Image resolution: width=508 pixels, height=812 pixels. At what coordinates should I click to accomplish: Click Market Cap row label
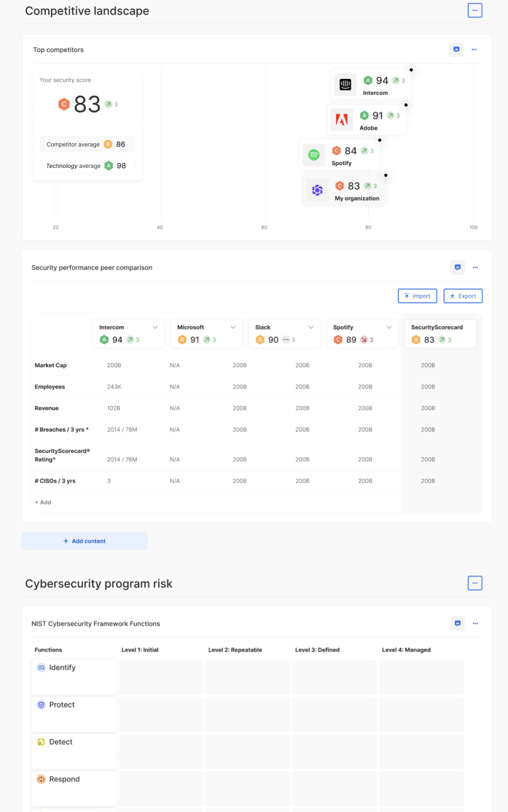(51, 366)
